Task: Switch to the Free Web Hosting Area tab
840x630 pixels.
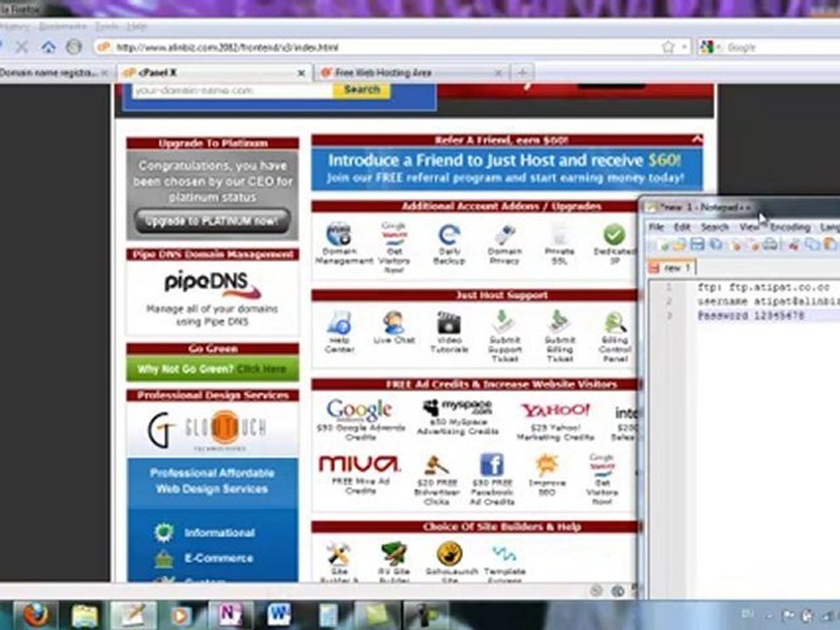Action: point(411,73)
